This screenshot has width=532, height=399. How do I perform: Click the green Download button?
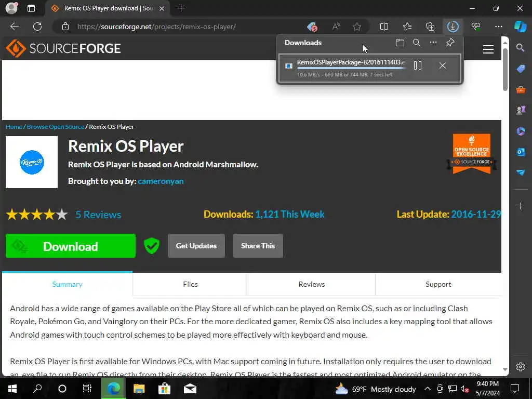click(71, 246)
